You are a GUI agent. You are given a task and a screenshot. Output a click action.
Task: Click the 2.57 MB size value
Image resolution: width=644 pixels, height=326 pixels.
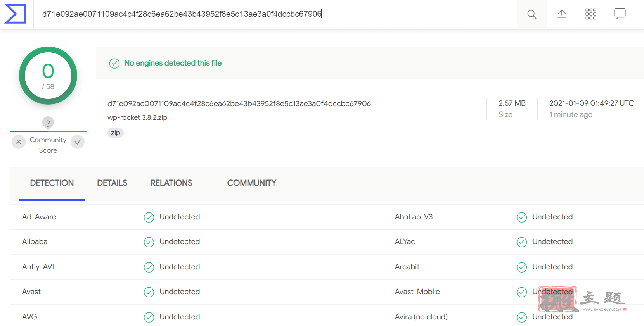point(512,103)
